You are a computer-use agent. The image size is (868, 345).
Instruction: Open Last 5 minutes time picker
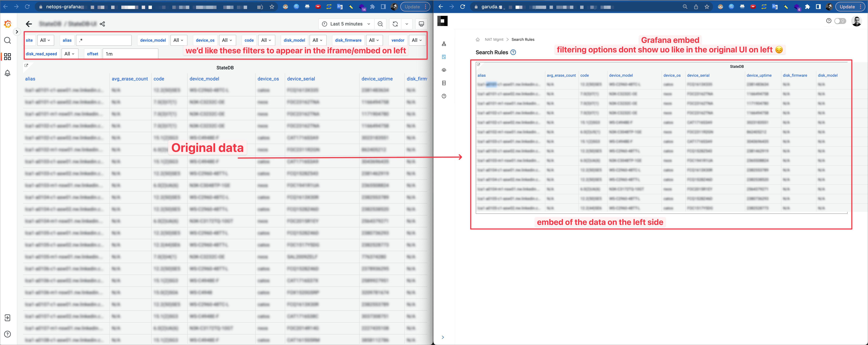click(x=346, y=24)
